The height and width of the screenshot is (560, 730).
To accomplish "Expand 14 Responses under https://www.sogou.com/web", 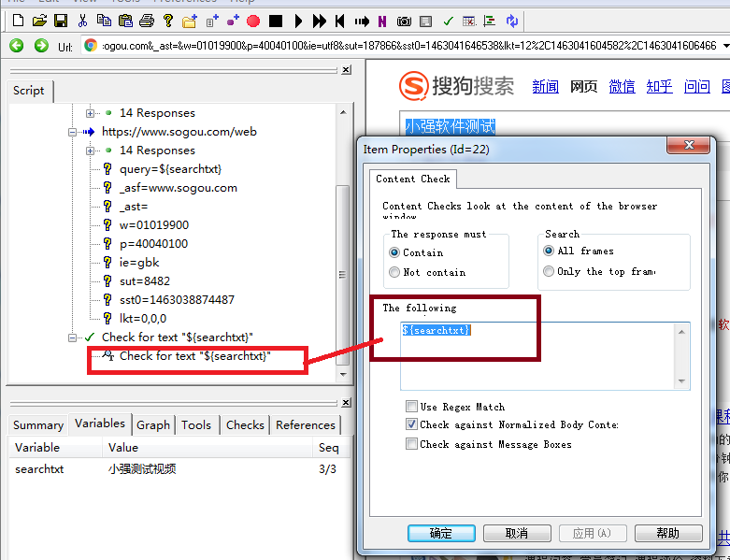I will pyautogui.click(x=91, y=151).
